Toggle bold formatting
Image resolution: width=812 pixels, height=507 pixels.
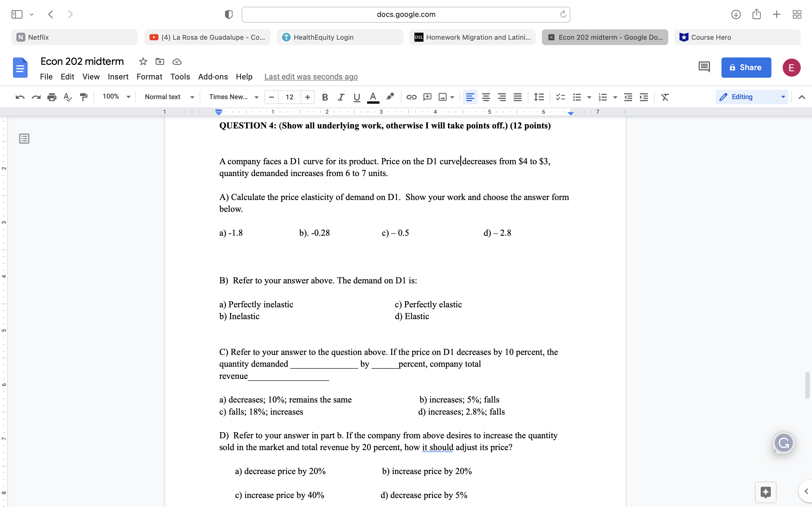pos(325,97)
